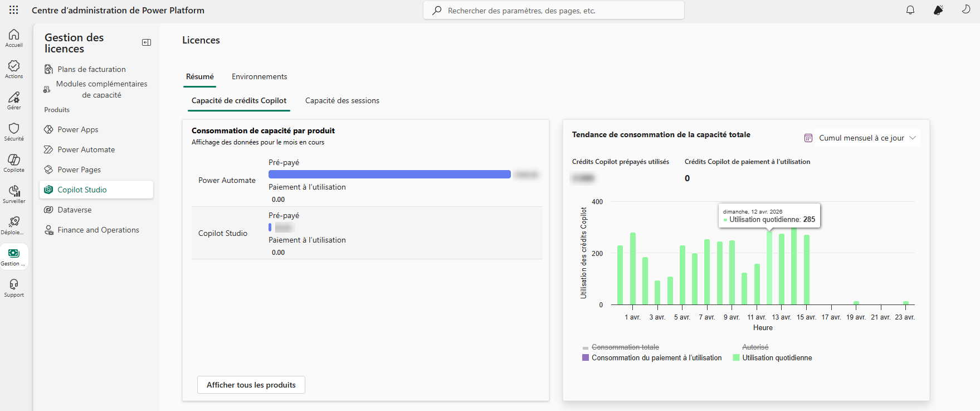Screen dimensions: 980x411
Task: Open the app launcher waffle icon
Action: [14, 10]
